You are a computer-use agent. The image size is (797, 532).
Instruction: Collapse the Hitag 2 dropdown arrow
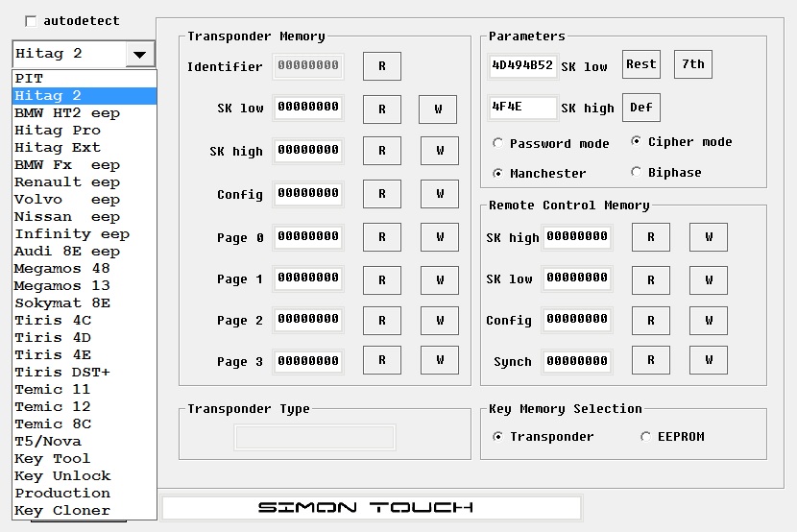(140, 54)
